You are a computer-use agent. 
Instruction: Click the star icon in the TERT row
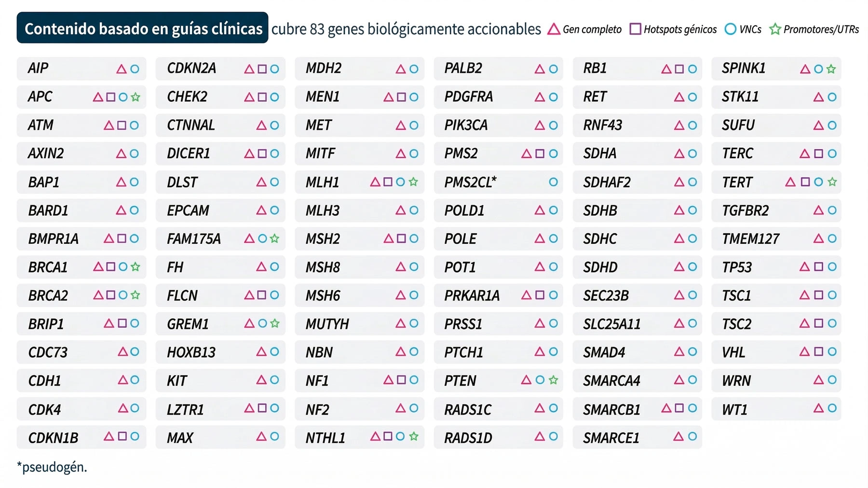[x=832, y=182]
